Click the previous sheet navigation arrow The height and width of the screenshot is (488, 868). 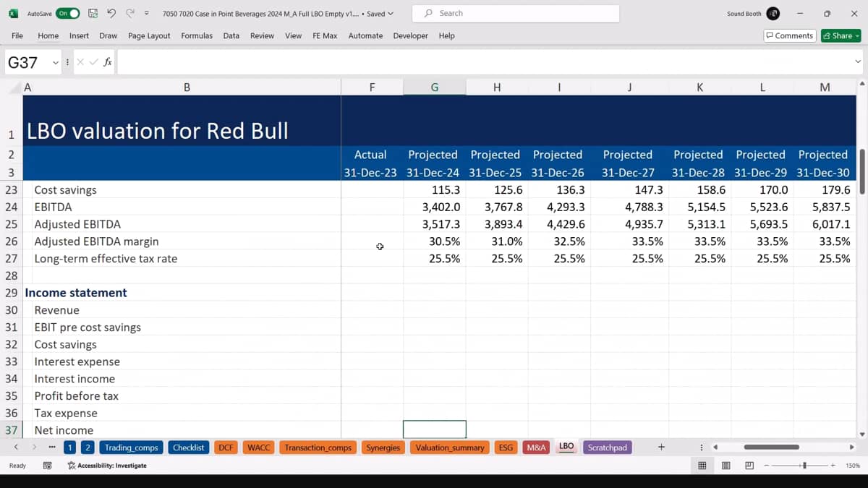point(16,448)
